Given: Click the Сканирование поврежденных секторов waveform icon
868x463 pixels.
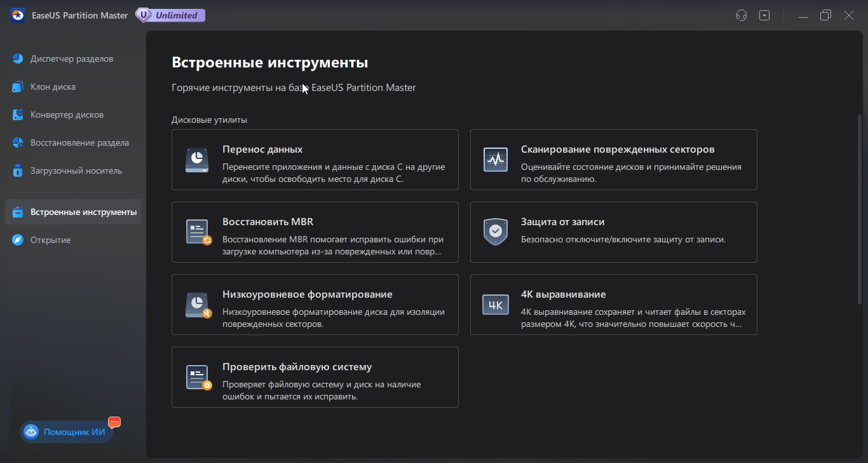Looking at the screenshot, I should tap(495, 160).
